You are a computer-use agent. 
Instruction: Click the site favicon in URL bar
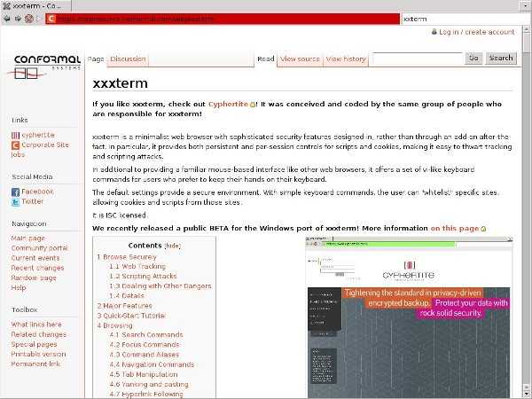pos(51,19)
